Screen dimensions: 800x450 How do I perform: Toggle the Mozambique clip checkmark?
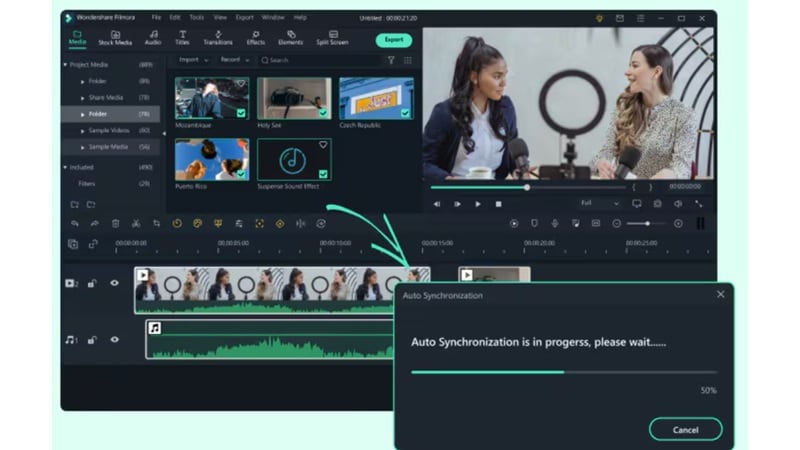tap(241, 113)
